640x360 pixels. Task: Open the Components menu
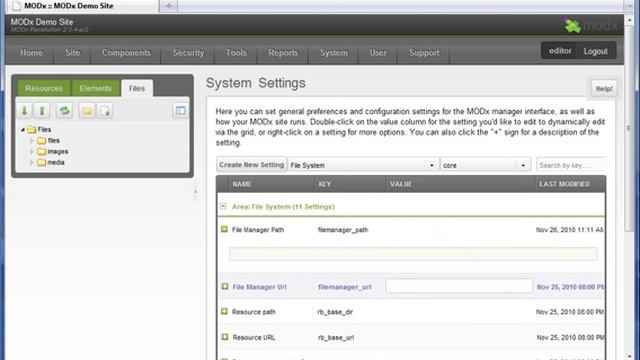pos(126,53)
